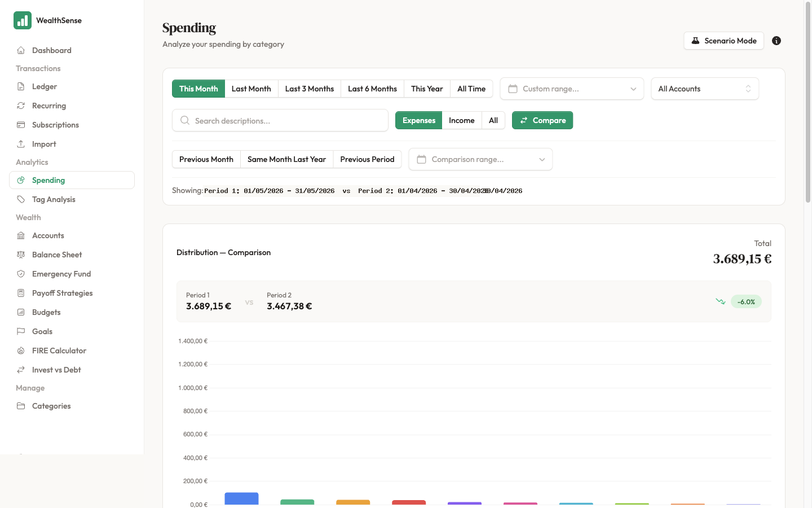Image resolution: width=812 pixels, height=508 pixels.
Task: Click the Categories folder icon
Action: tap(21, 406)
